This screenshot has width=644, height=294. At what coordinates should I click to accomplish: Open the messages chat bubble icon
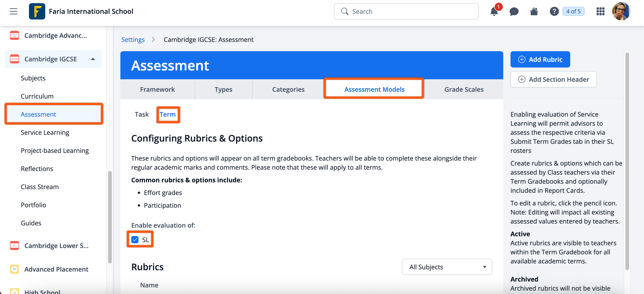[514, 12]
